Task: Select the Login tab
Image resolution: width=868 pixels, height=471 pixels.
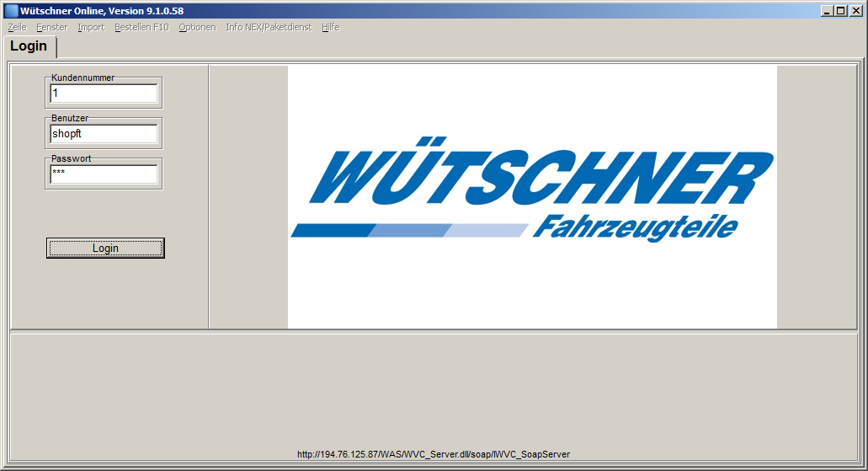Action: point(29,46)
